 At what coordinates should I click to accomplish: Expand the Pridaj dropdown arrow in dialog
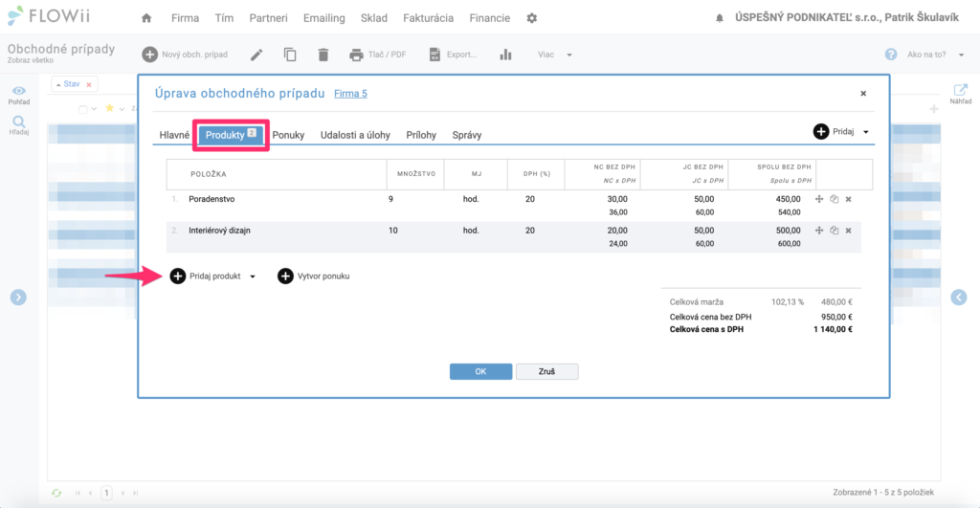pyautogui.click(x=865, y=132)
